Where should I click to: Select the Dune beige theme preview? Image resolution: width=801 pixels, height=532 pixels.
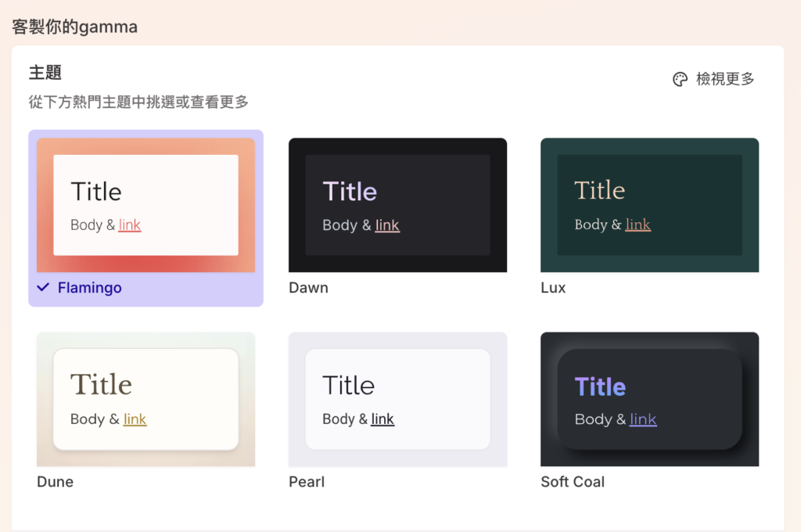click(x=145, y=399)
